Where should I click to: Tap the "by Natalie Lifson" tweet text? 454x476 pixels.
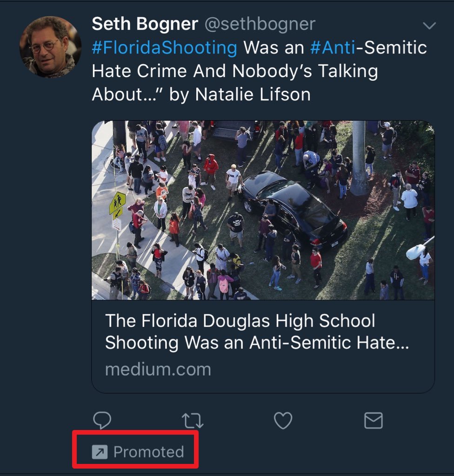(240, 94)
